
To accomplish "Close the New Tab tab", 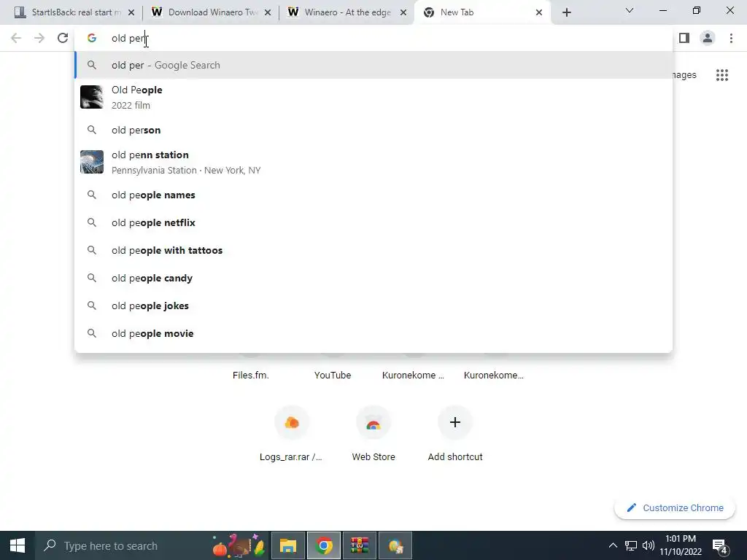I will pyautogui.click(x=539, y=12).
